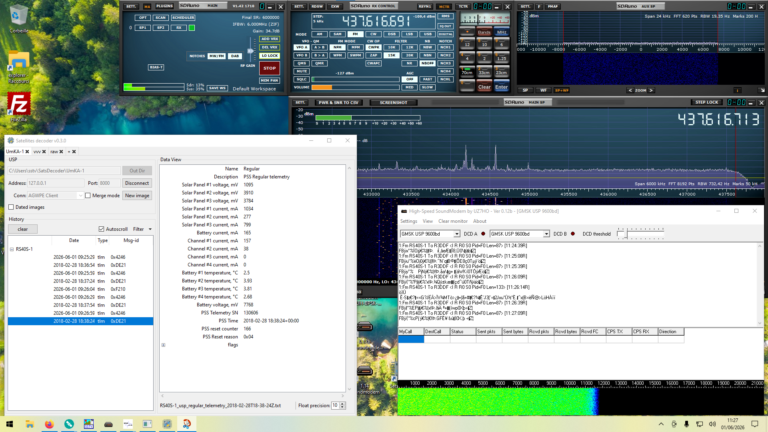Image resolution: width=768 pixels, height=432 pixels.
Task: Click the SCREENSHOT button in Main SP window
Action: tap(393, 102)
